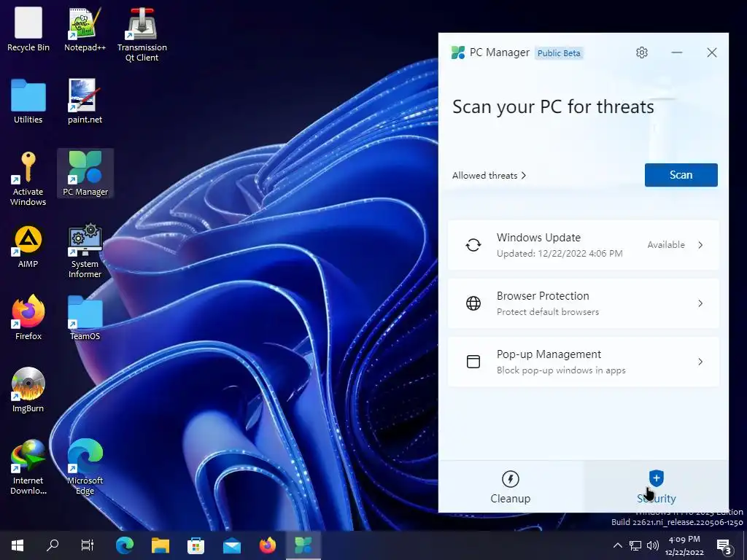This screenshot has width=747, height=560.
Task: Open PC Manager settings gear
Action: click(x=642, y=52)
